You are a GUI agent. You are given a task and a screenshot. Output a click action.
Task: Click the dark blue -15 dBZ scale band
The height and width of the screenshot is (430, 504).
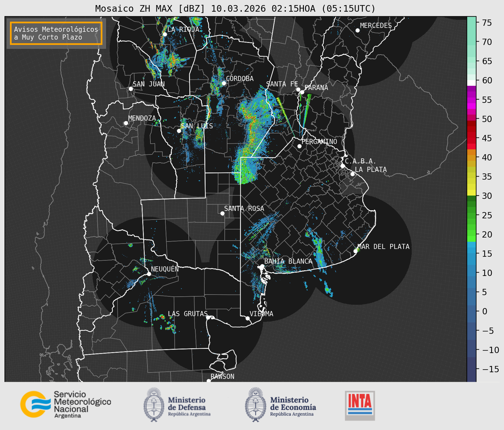471,369
